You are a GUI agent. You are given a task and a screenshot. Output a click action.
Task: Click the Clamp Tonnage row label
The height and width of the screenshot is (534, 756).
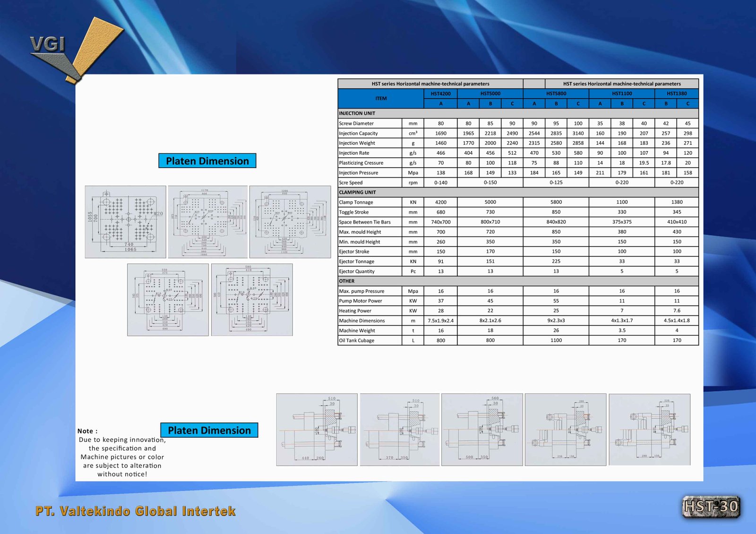(356, 202)
